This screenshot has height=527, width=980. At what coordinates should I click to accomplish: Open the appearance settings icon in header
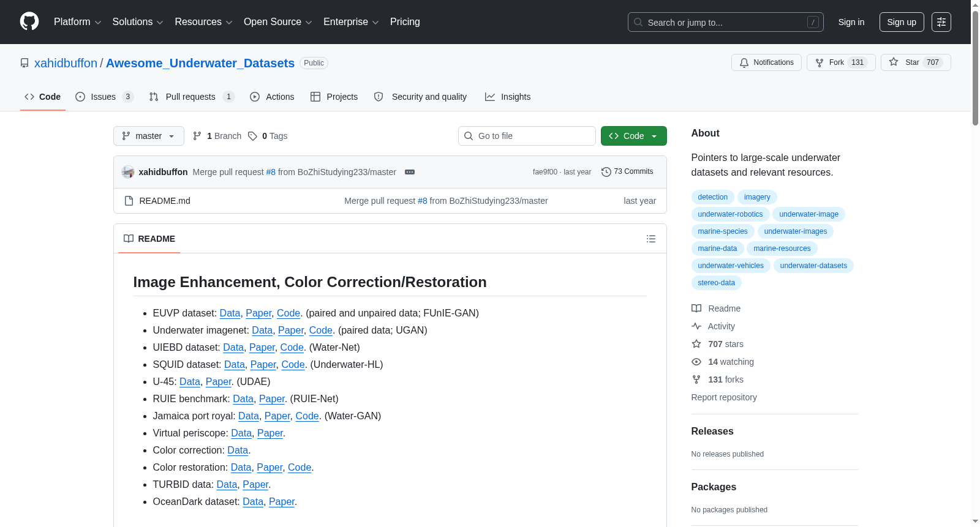[941, 22]
